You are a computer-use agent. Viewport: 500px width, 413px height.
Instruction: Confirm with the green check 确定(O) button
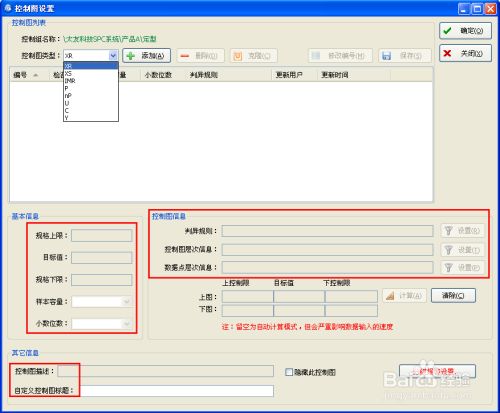(x=465, y=31)
